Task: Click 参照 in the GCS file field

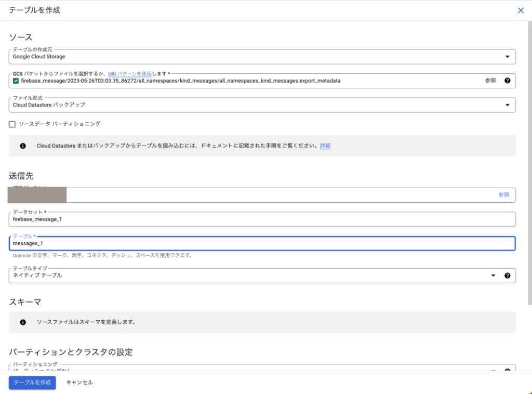Action: [490, 81]
